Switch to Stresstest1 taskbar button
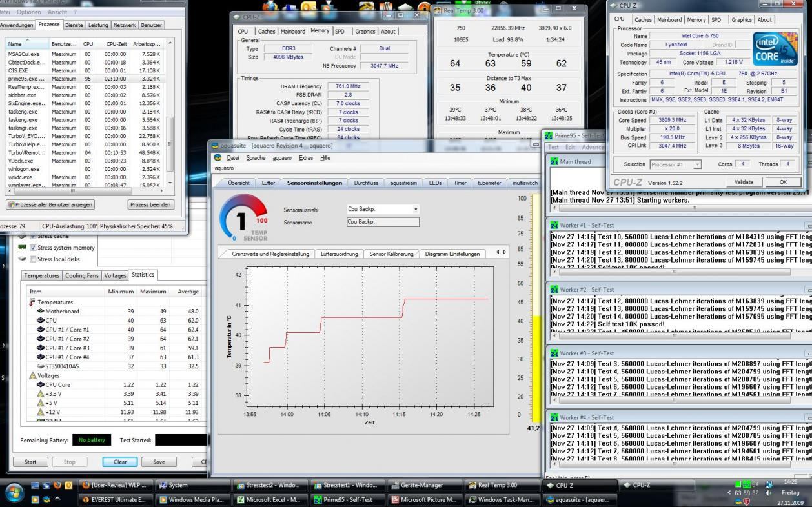Screen dimensions: 812x507 [347, 485]
